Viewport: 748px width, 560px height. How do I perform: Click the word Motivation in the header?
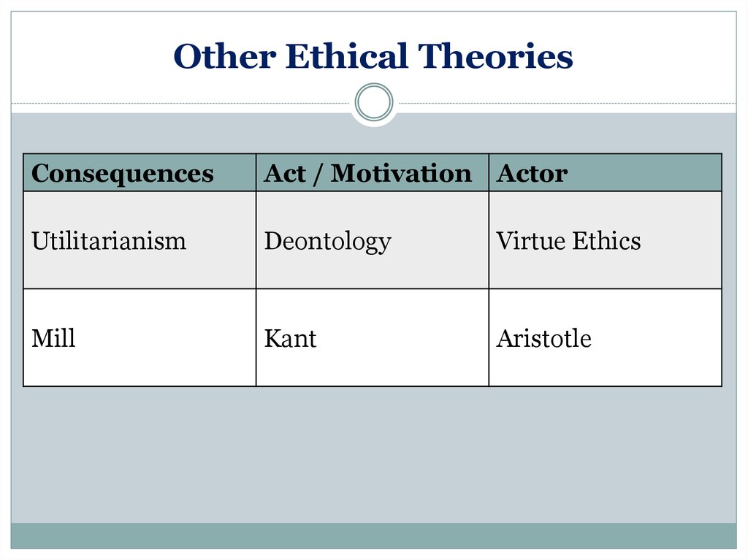click(401, 173)
